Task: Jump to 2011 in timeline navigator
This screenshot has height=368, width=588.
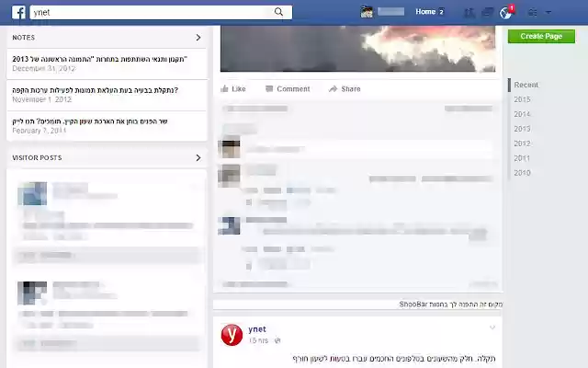Action: 522,158
